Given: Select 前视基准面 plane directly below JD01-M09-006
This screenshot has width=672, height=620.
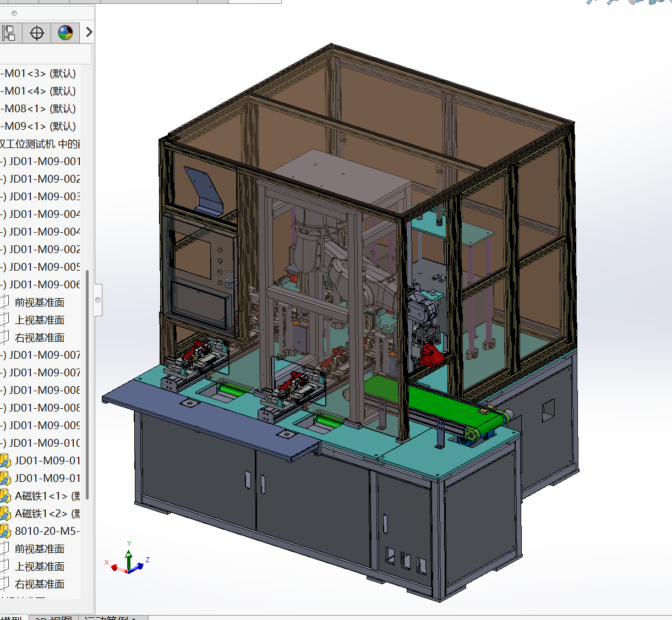Looking at the screenshot, I should (40, 303).
